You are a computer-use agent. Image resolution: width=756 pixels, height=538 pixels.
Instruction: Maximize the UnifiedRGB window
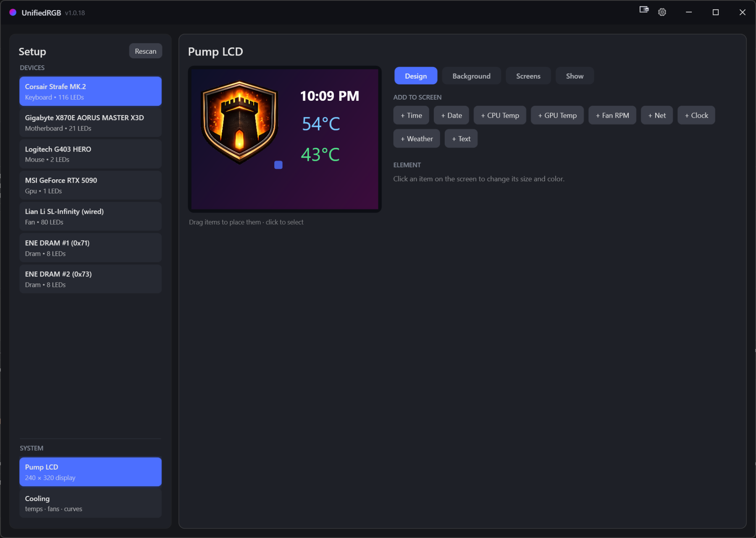(x=716, y=12)
